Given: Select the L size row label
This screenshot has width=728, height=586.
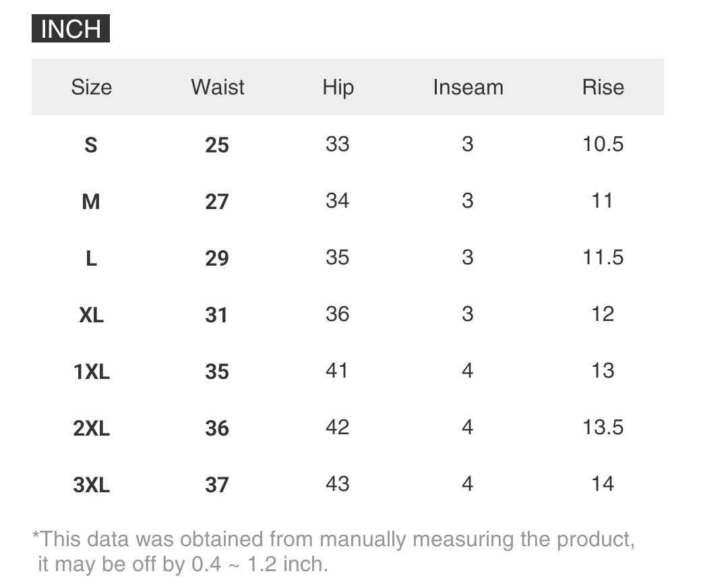Looking at the screenshot, I should 91,258.
